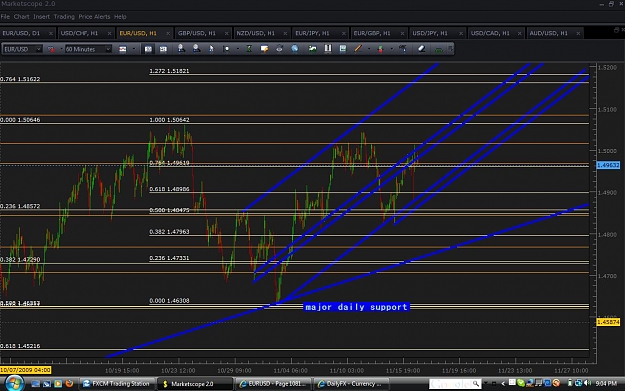Select the eraser tool
The width and height of the screenshot is (625, 391).
point(421,49)
